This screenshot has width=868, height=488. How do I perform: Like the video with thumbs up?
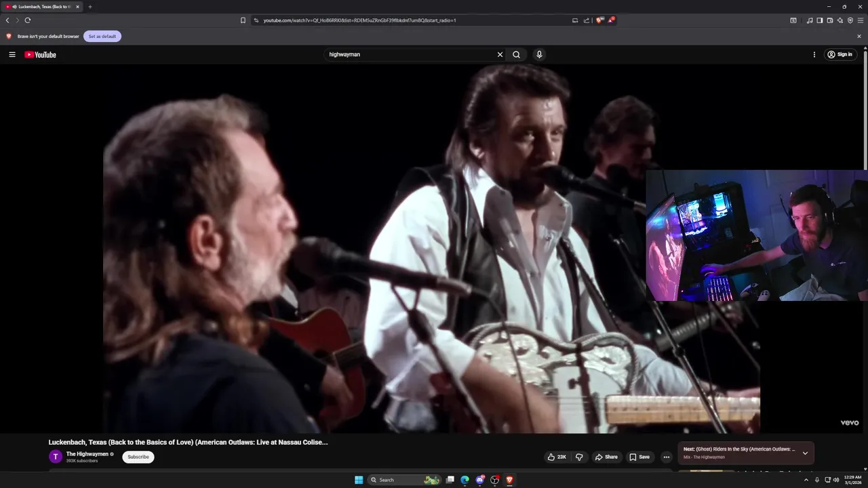click(x=557, y=457)
